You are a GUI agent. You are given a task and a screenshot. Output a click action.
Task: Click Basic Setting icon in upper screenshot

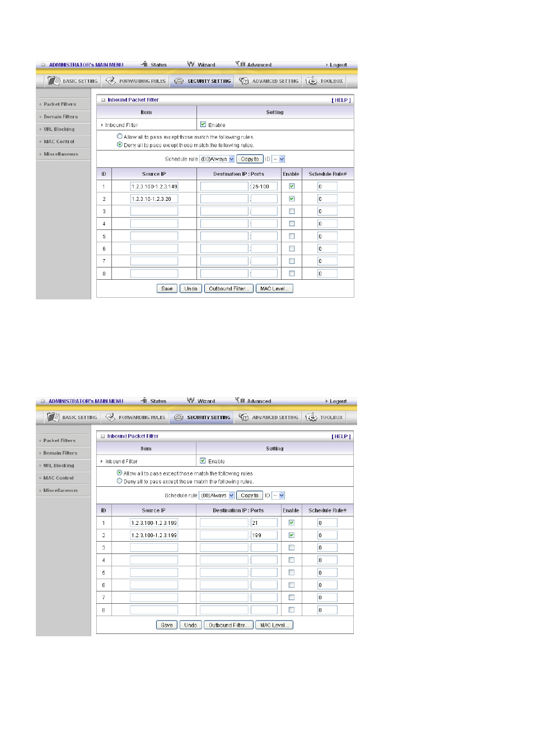[54, 81]
